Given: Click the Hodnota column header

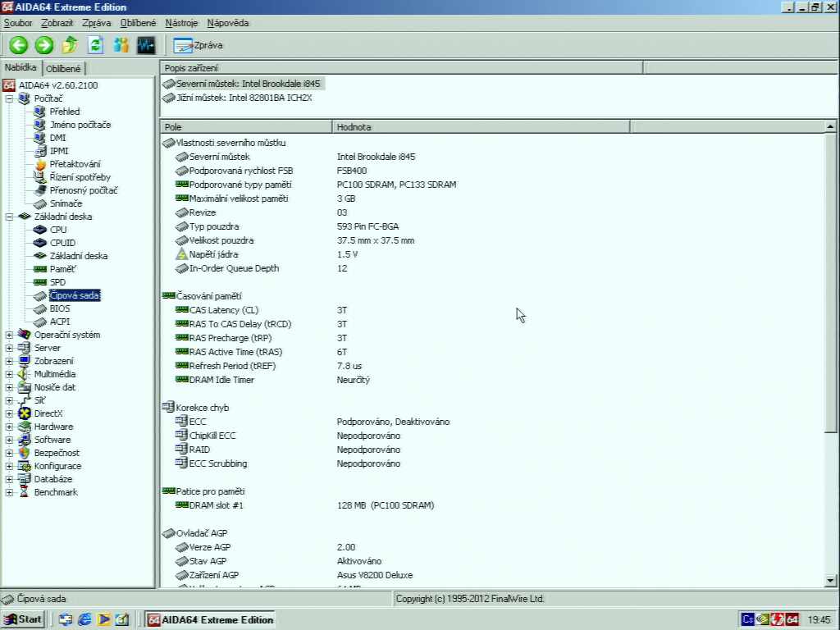Looking at the screenshot, I should tap(481, 127).
